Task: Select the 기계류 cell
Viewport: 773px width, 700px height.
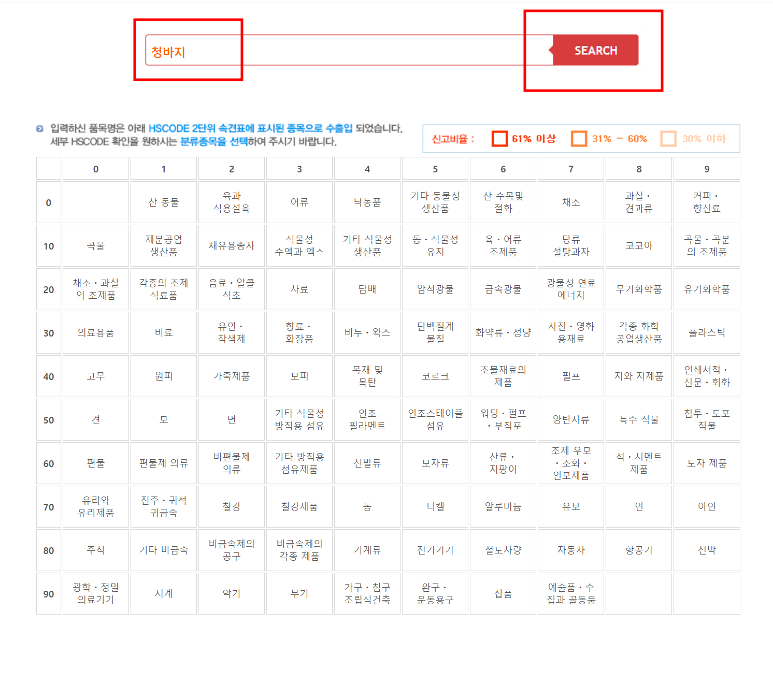Action: 367,550
